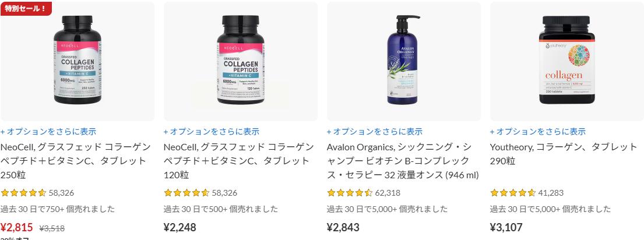Open Avalon Organics shampoo bottle image
Viewport: 644px width, 240px height.
[x=403, y=61]
